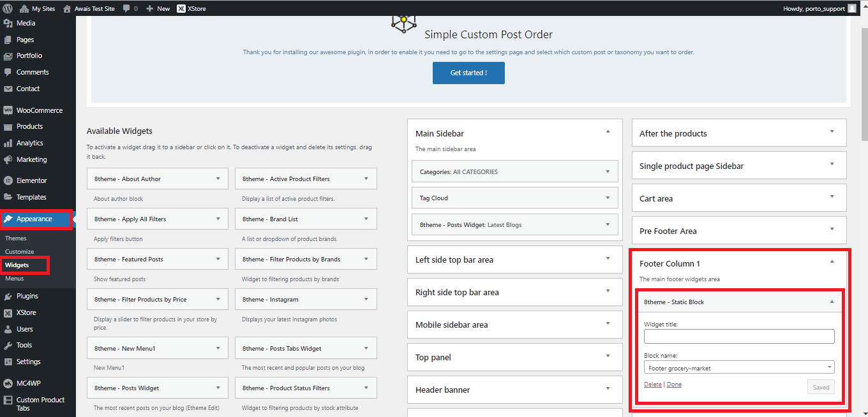Click the Pages icon in sidebar

[8, 40]
